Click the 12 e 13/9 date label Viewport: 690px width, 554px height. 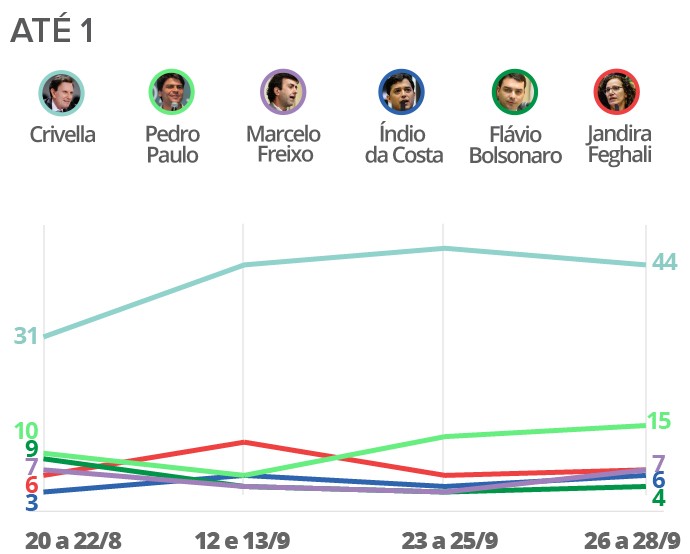pyautogui.click(x=243, y=540)
